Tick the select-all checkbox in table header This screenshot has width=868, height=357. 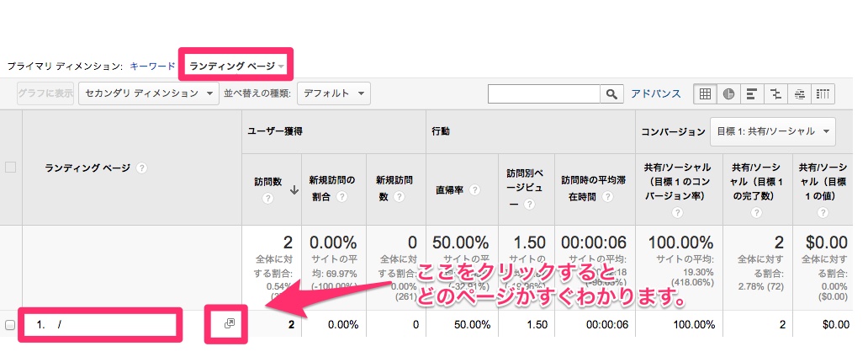11,168
